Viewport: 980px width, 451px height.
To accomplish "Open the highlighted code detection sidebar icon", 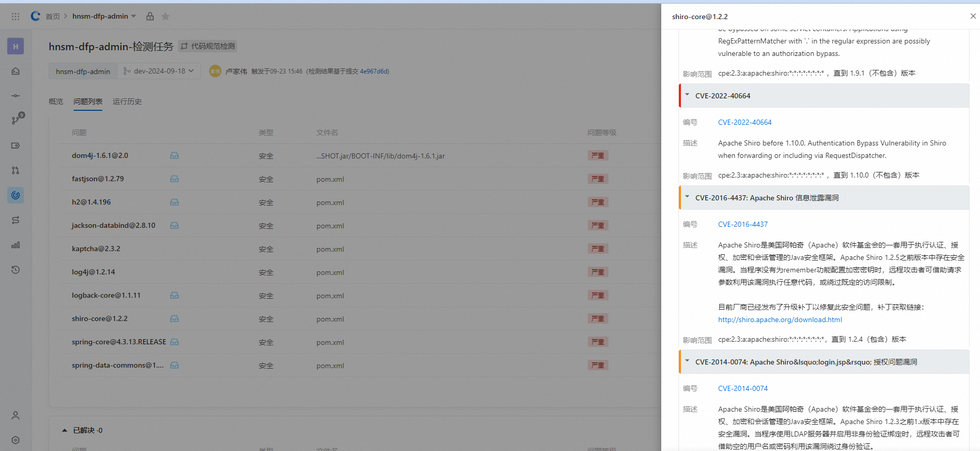I will [16, 195].
